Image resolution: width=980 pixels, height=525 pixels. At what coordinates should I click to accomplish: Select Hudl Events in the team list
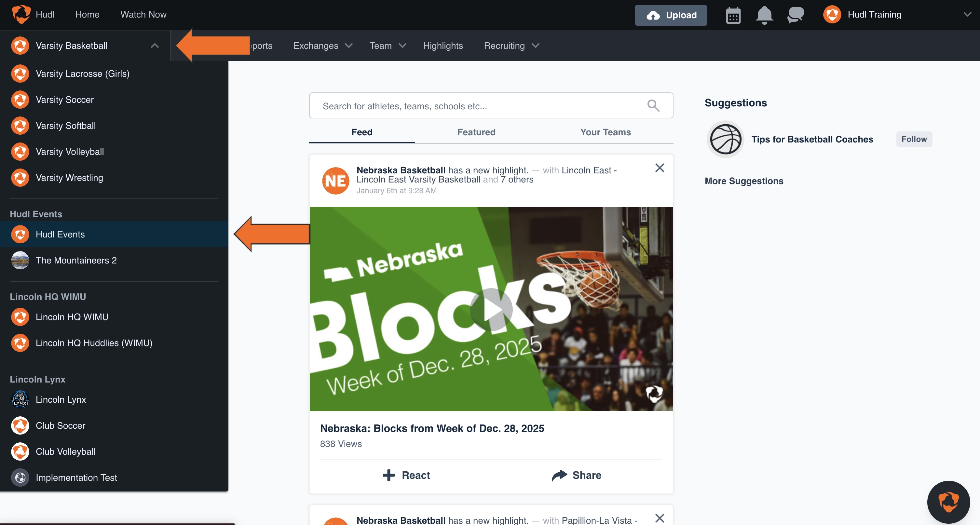114,234
